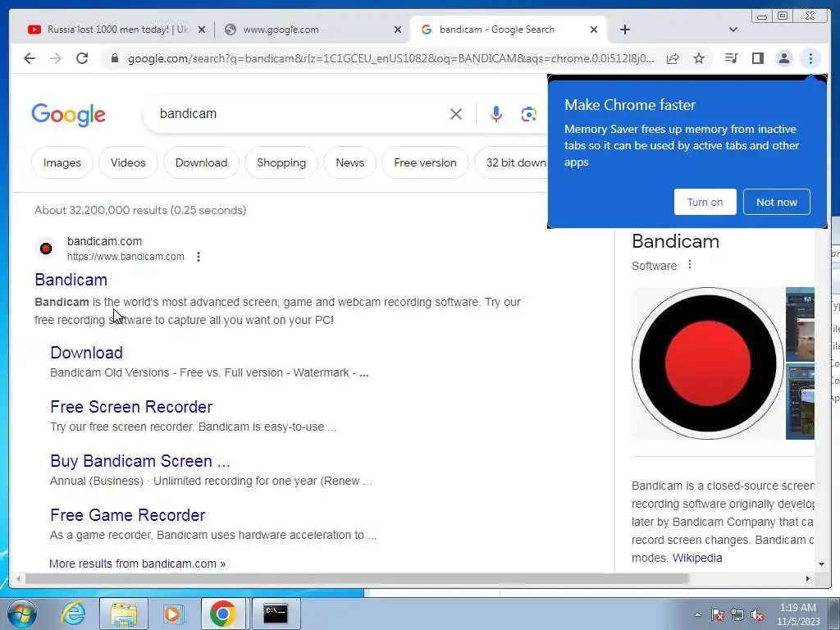
Task: Open the Download sitelink
Action: tap(86, 353)
